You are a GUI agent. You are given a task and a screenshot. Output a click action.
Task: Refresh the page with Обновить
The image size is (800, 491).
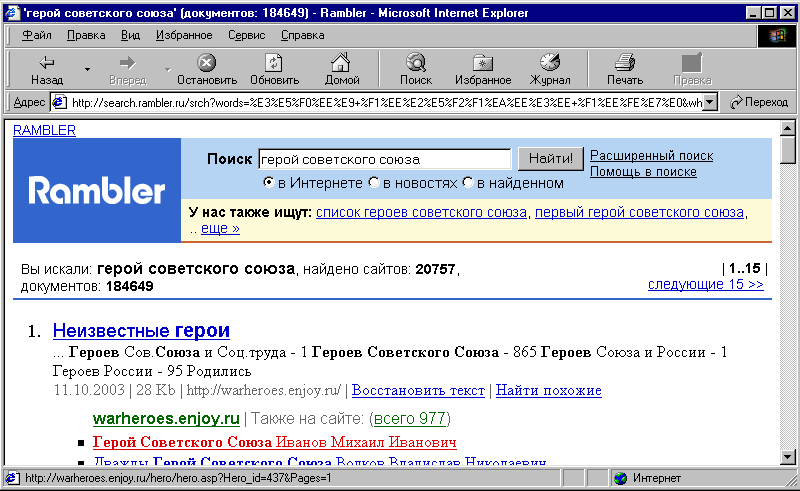(274, 70)
